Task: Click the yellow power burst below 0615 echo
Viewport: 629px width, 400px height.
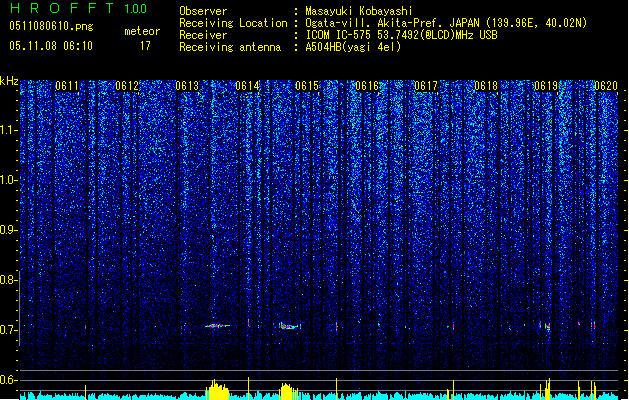Action: (289, 392)
